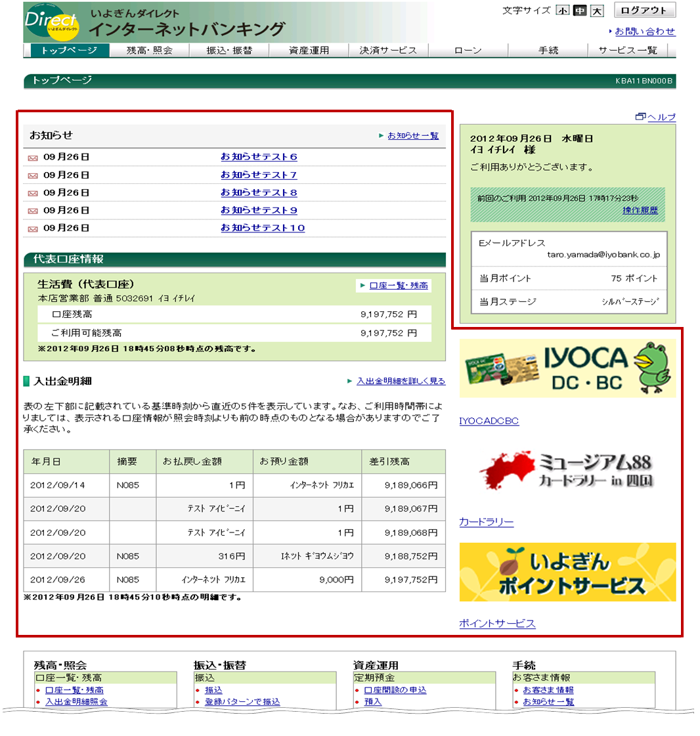Image resolution: width=700 pixels, height=736 pixels.
Task: Open footer 入出金明細照会 link
Action: tap(76, 702)
